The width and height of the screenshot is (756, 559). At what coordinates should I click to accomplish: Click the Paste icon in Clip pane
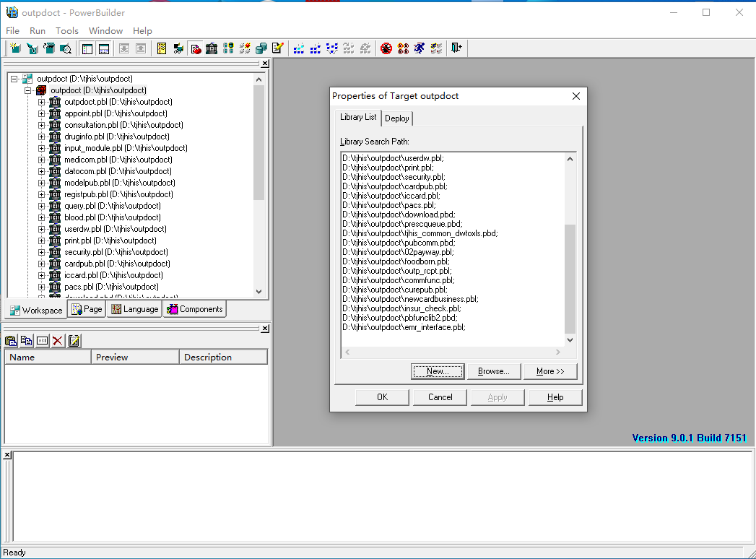pos(11,341)
